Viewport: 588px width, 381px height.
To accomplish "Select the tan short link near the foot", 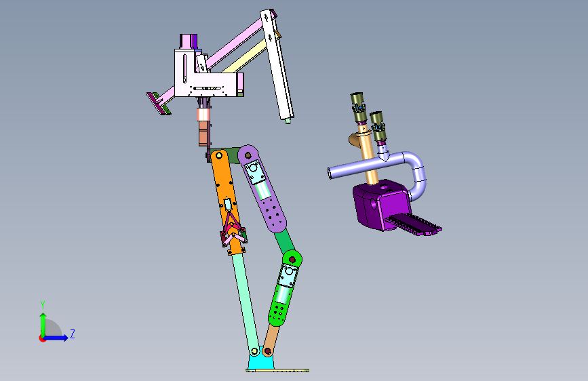I will 270,340.
